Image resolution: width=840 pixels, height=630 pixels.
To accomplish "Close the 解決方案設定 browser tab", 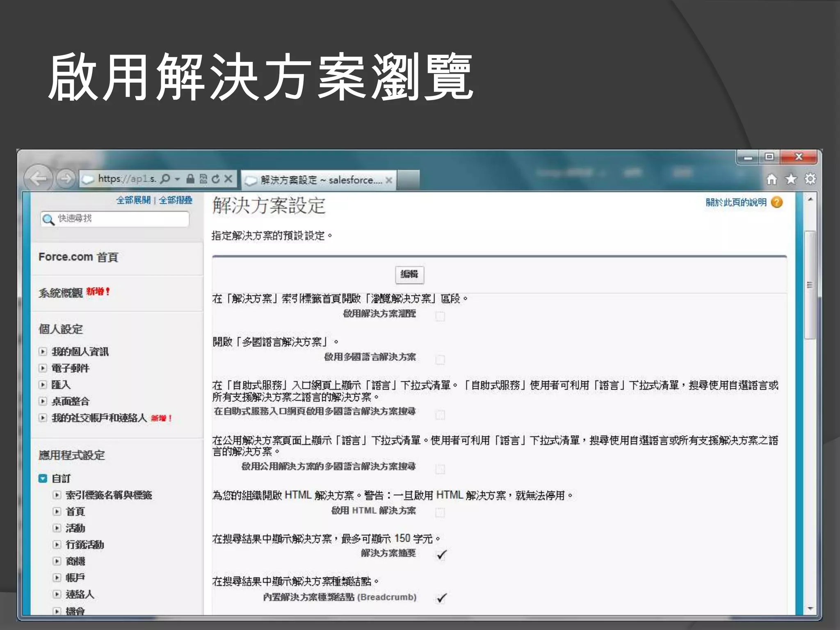I will (x=389, y=180).
